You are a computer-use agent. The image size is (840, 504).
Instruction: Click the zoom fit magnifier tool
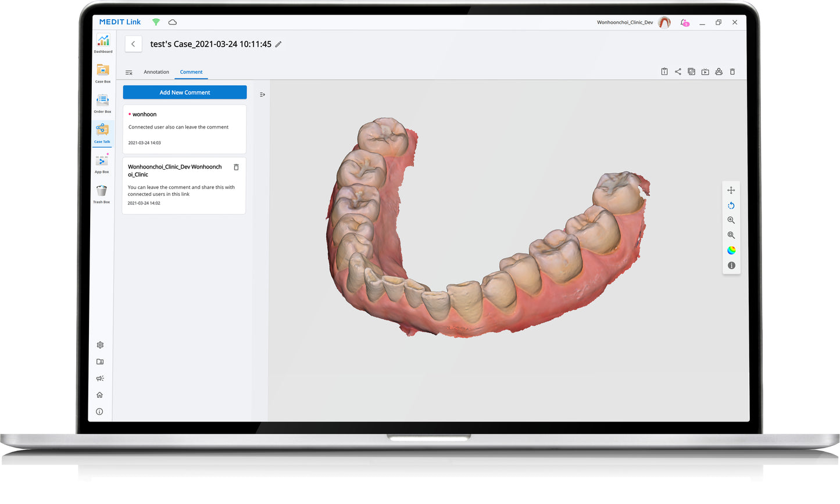click(731, 235)
